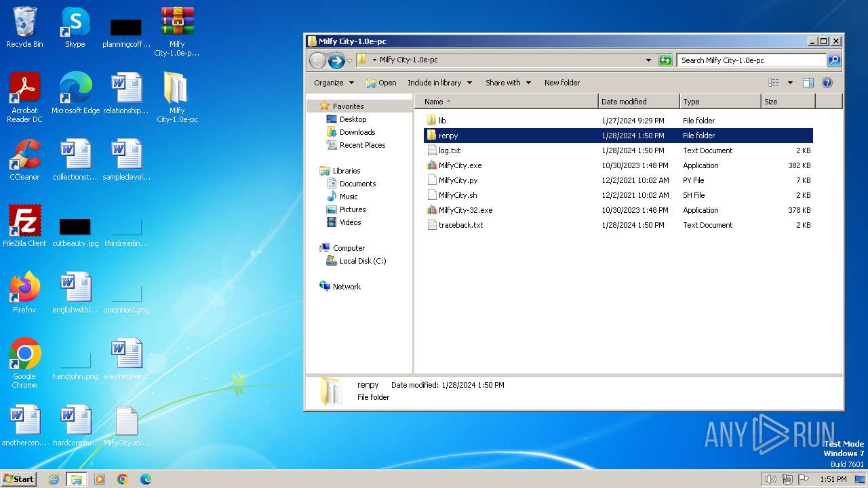Screen dimensions: 868x488
Task: Open Acrobat Reader DC shortcut
Action: point(24,98)
